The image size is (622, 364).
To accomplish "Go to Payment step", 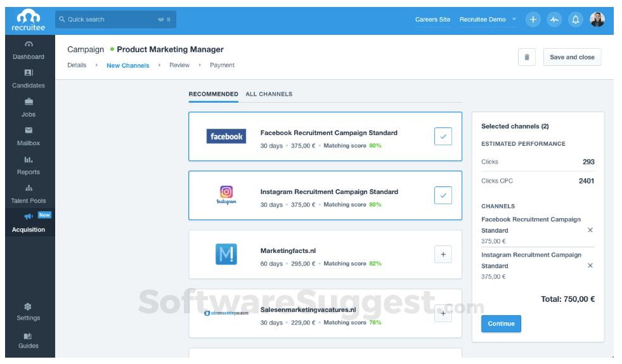I will 222,65.
